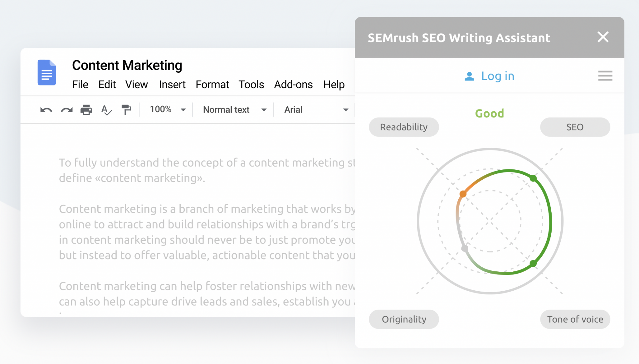Close the SEMrush SEO Writing Assistant panel

click(603, 37)
